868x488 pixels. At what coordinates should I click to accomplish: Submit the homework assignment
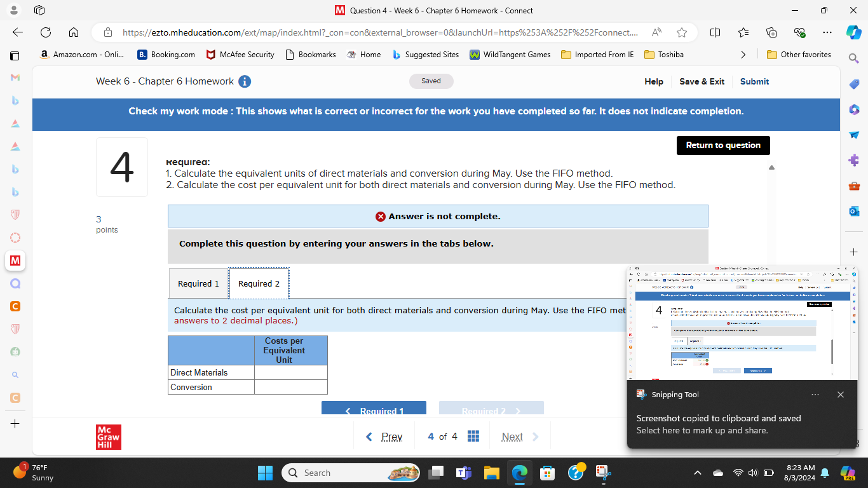coord(754,81)
